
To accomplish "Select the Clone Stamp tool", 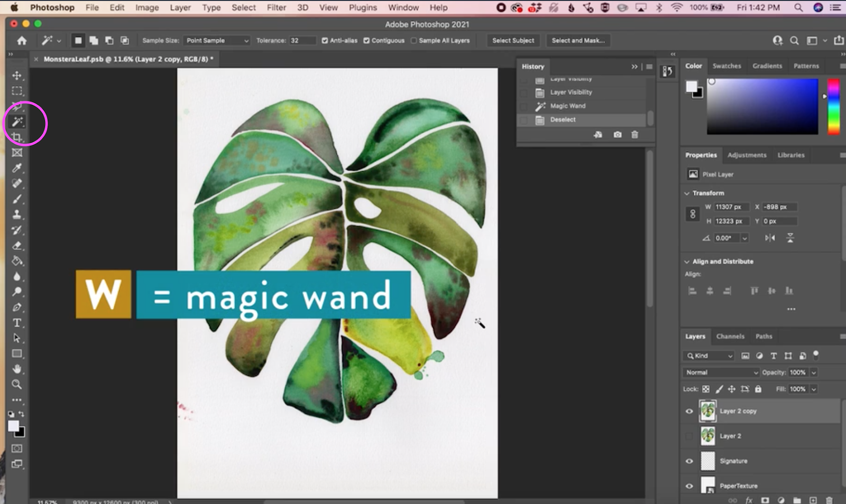I will [17, 214].
